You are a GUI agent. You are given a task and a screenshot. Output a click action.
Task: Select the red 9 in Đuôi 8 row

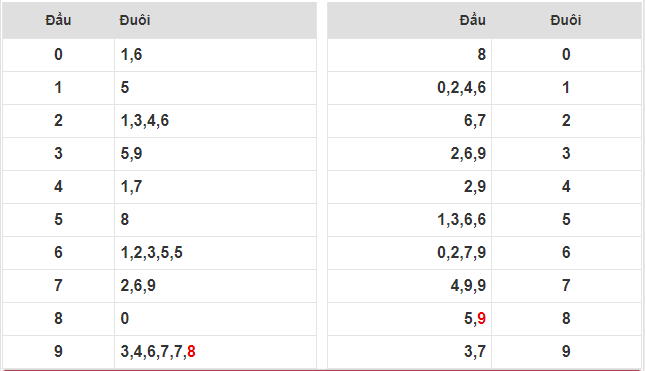coord(482,318)
